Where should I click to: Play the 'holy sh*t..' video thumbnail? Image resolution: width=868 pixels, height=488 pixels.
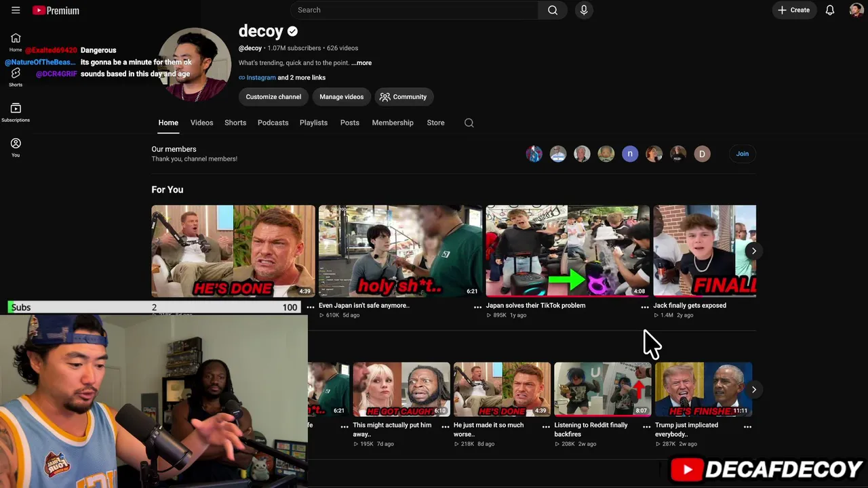pyautogui.click(x=400, y=251)
